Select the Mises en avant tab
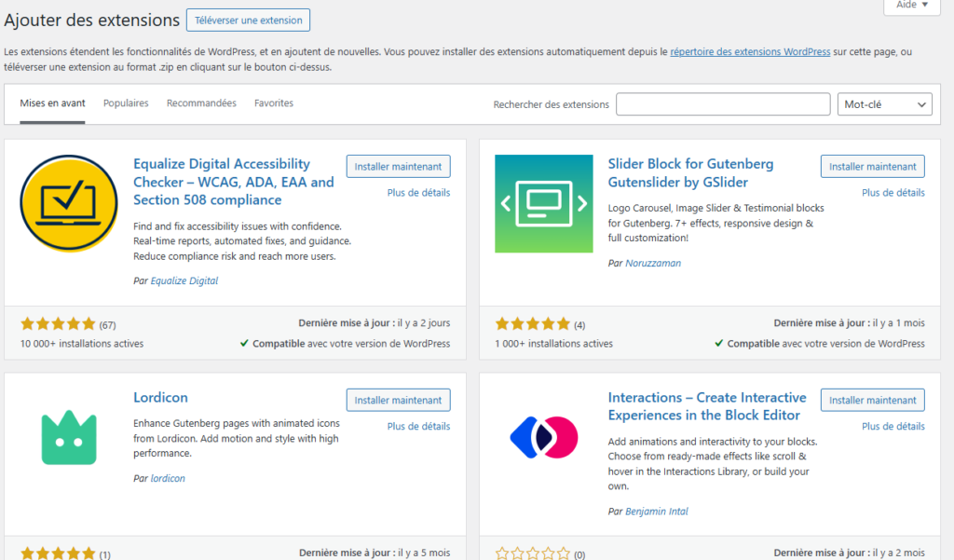Viewport: 954px width, 560px height. coord(53,103)
